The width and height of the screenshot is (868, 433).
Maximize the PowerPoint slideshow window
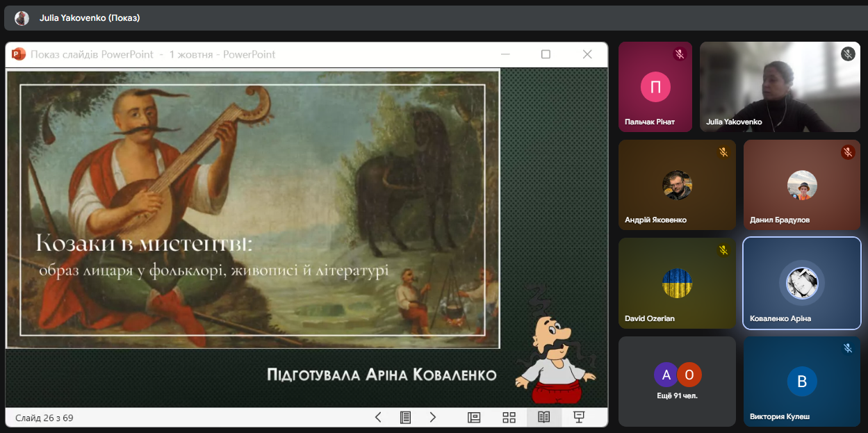click(546, 54)
